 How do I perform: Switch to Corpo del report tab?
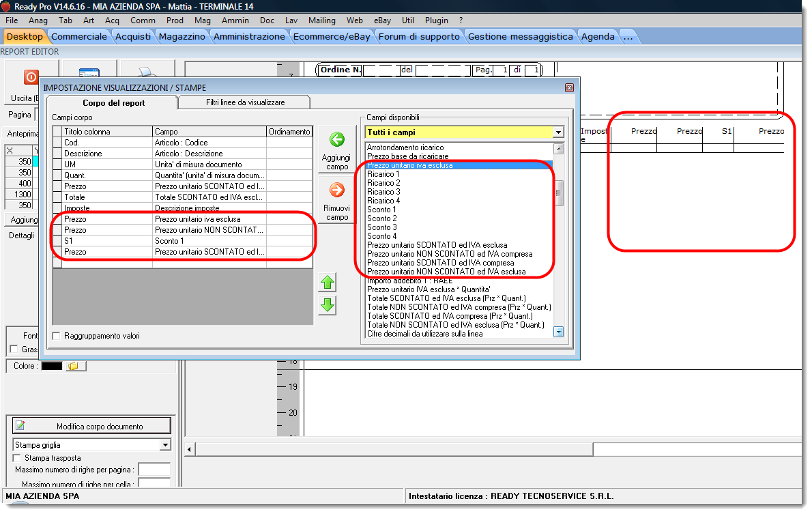(113, 102)
